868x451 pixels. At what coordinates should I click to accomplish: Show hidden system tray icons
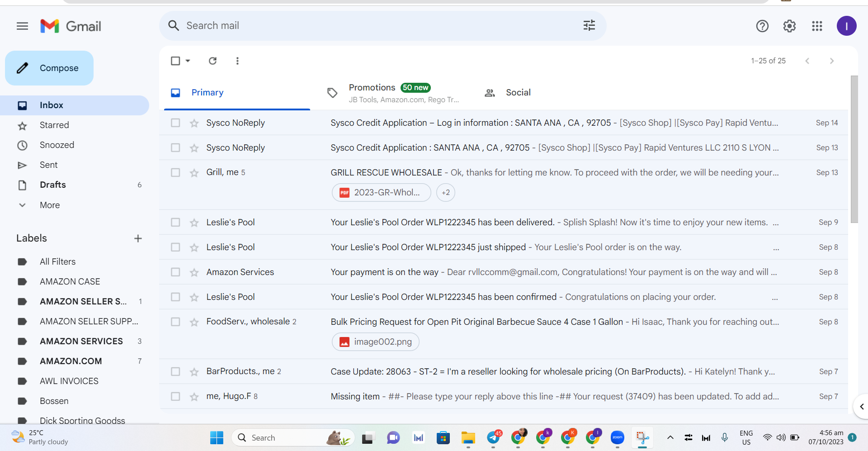pyautogui.click(x=670, y=437)
